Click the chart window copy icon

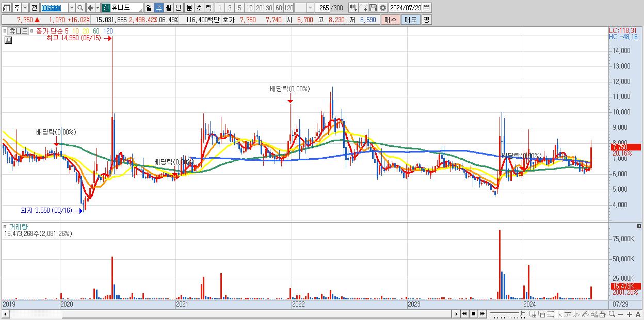(603, 314)
